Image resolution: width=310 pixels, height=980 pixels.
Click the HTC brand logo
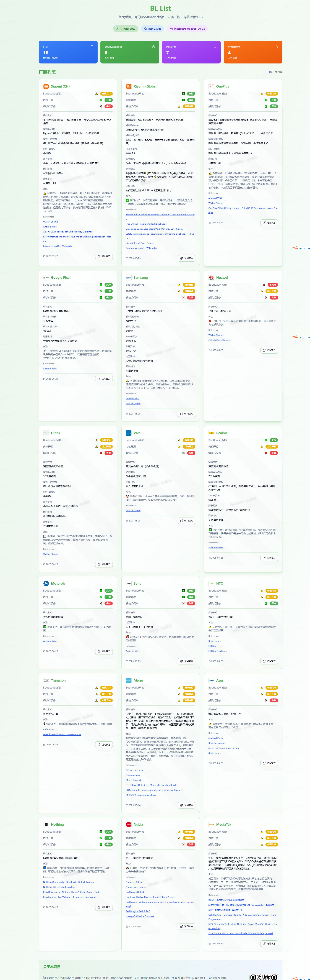tap(211, 583)
